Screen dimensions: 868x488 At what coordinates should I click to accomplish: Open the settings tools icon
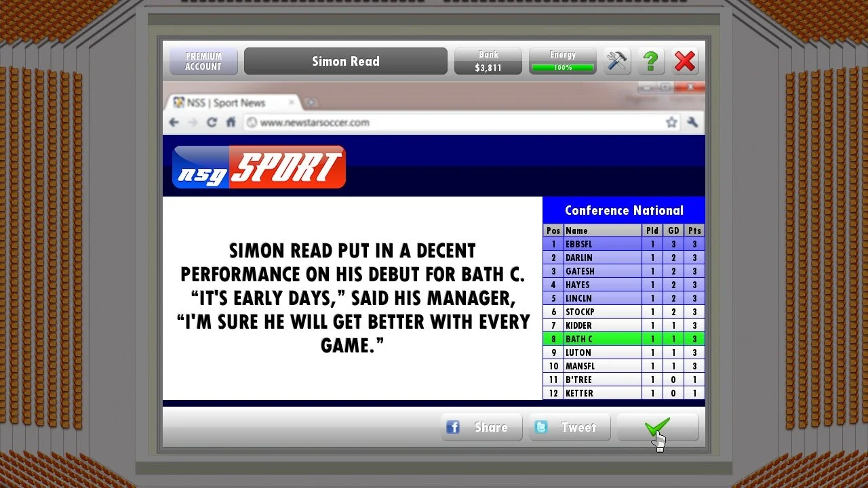617,61
